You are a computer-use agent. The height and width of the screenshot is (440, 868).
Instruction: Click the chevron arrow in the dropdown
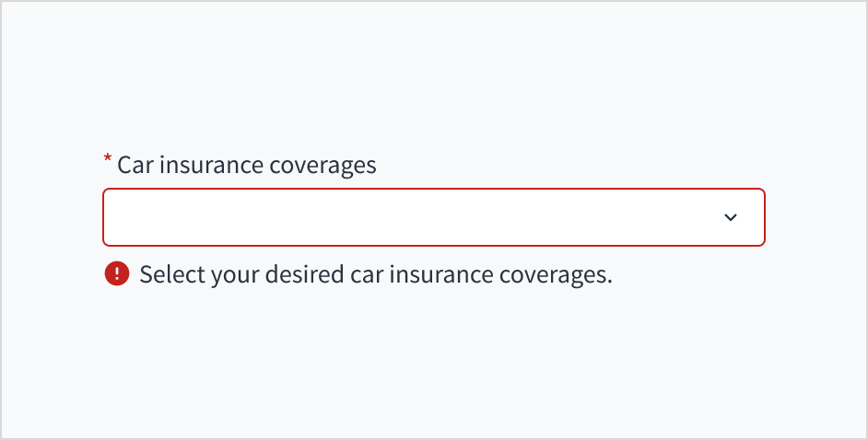tap(731, 217)
